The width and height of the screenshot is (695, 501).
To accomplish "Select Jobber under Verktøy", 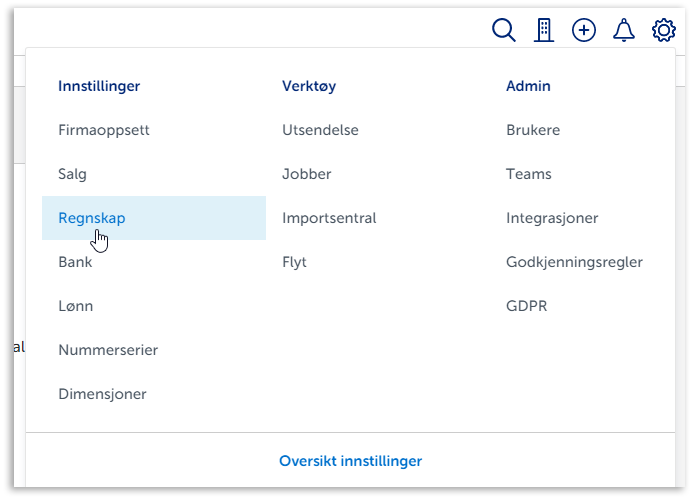I will pyautogui.click(x=307, y=174).
